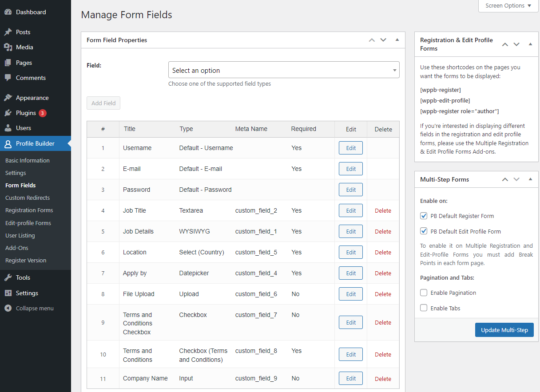Image resolution: width=540 pixels, height=392 pixels.
Task: Delete the Location field
Action: (383, 253)
